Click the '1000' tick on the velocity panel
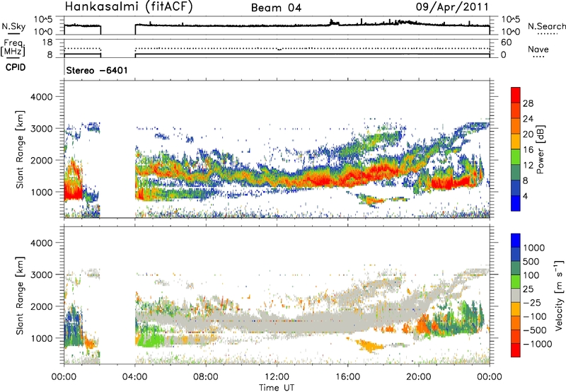 (x=41, y=338)
